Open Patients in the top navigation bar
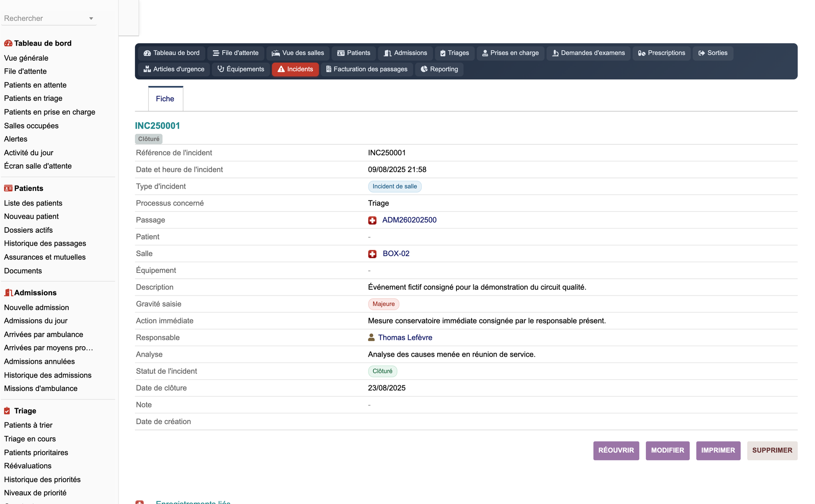This screenshot has height=504, width=815. (x=354, y=53)
